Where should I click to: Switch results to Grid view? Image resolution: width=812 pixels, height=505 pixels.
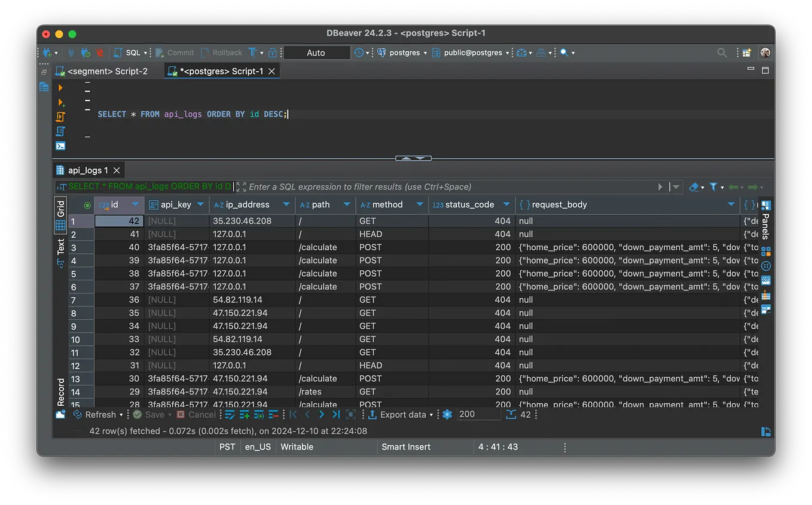(x=60, y=215)
